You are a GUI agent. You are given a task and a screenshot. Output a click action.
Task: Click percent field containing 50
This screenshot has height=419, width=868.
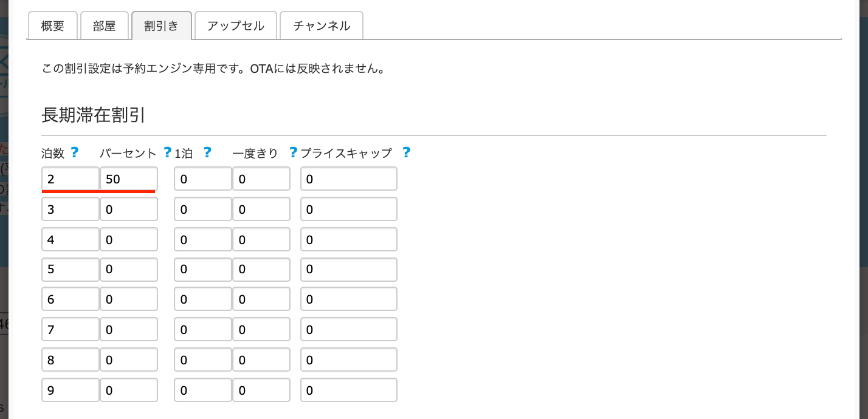(129, 179)
